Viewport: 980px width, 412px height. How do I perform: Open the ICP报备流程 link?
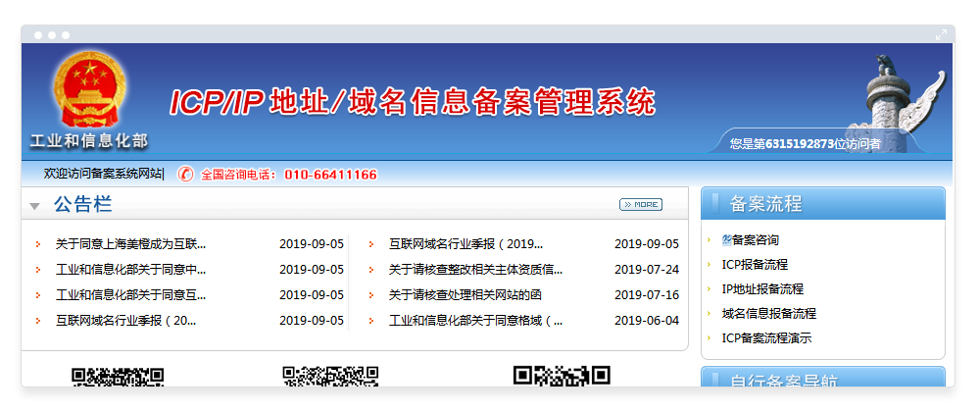755,265
